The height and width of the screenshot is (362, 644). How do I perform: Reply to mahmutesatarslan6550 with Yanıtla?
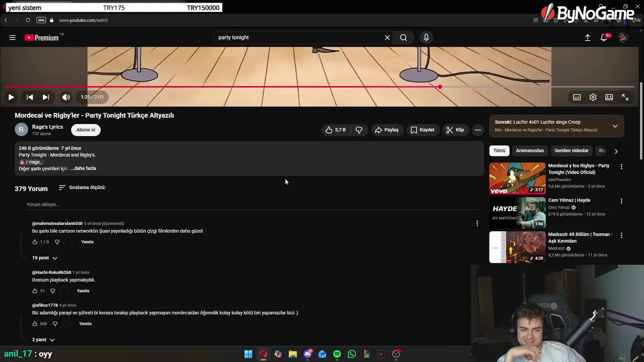[88, 242]
